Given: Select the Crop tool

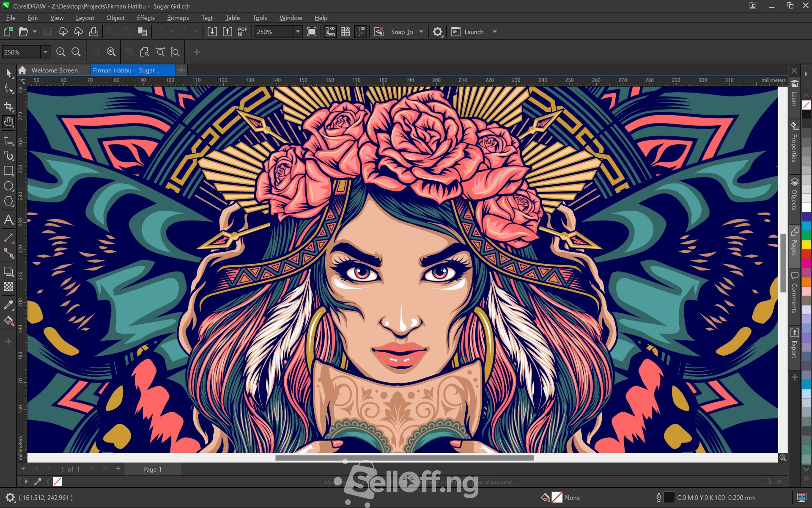Looking at the screenshot, I should click(8, 106).
